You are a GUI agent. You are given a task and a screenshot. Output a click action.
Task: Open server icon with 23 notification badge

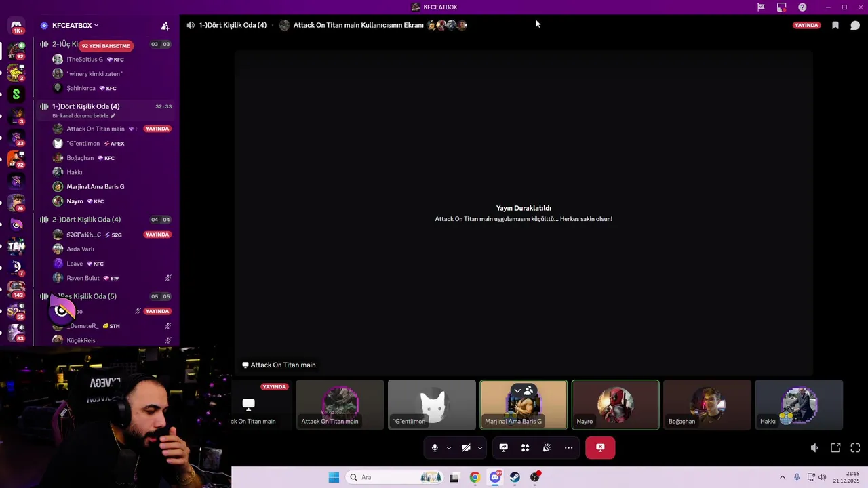(x=16, y=138)
